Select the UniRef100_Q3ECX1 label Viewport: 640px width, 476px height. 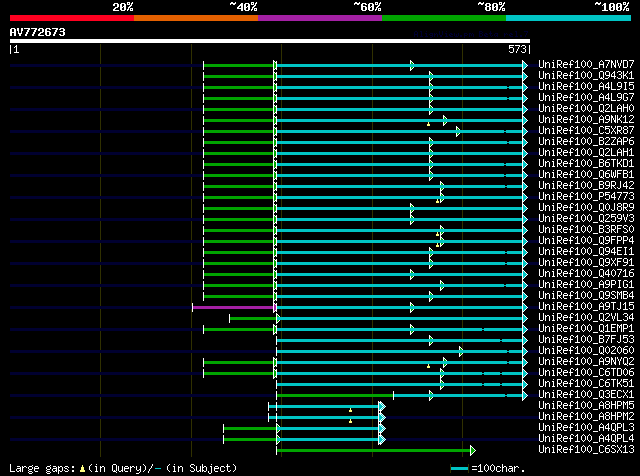[586, 395]
